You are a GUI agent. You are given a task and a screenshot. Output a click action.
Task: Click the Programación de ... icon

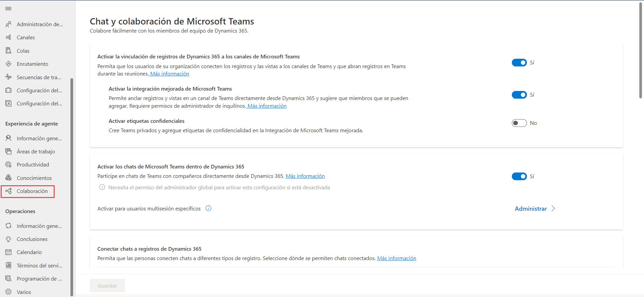pos(8,279)
